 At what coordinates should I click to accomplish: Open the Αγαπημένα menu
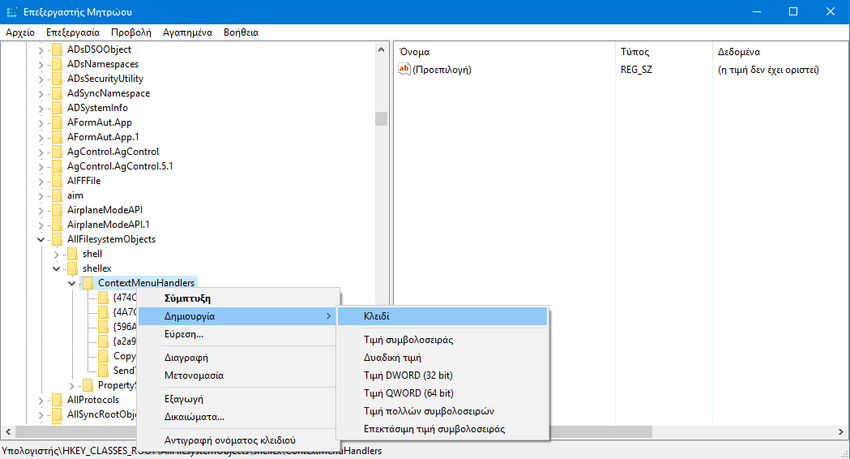[187, 32]
